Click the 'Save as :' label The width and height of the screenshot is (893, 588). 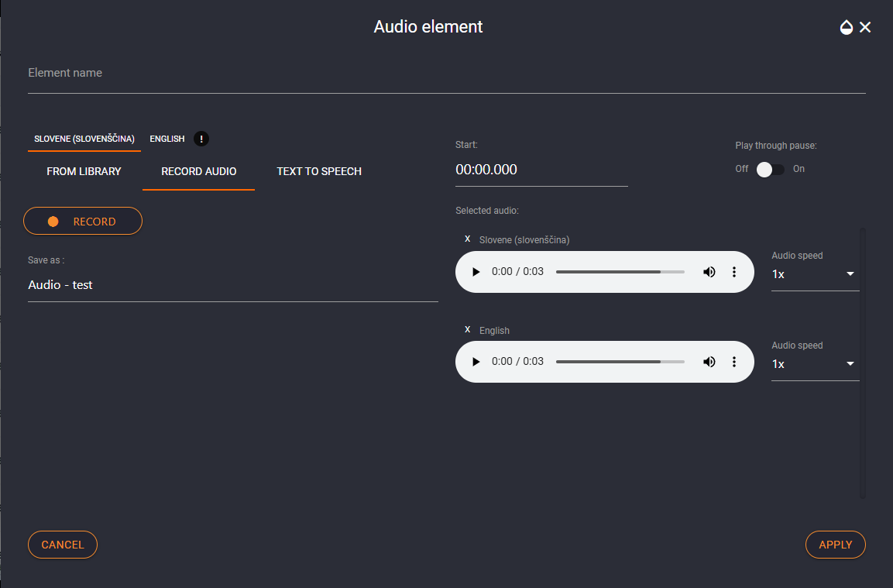click(x=46, y=260)
